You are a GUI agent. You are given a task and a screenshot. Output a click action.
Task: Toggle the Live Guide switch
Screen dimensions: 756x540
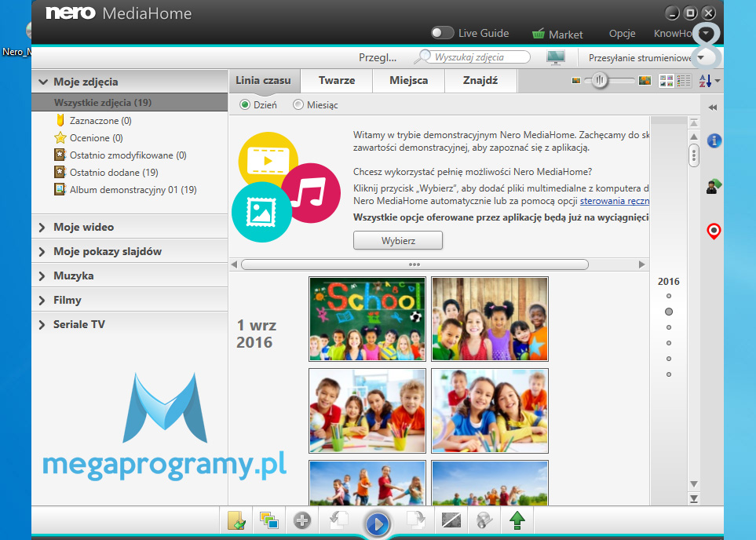click(442, 33)
